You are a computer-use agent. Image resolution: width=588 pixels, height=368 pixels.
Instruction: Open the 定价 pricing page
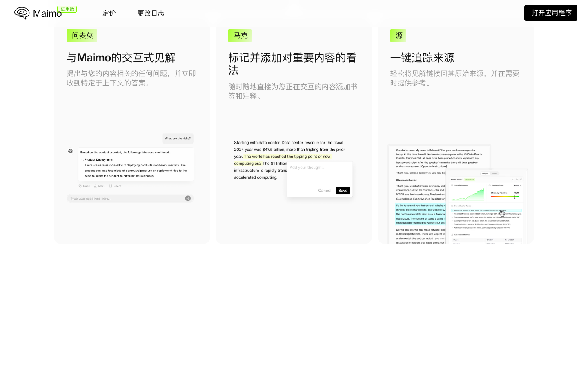(109, 13)
